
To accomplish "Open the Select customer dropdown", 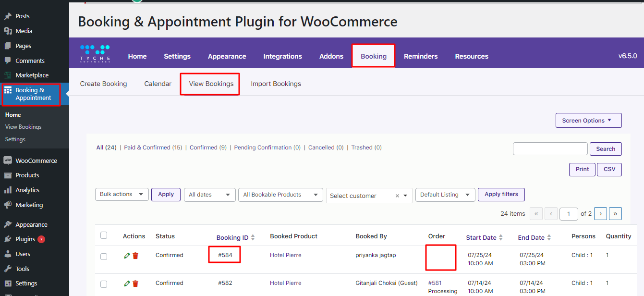I will (x=369, y=196).
